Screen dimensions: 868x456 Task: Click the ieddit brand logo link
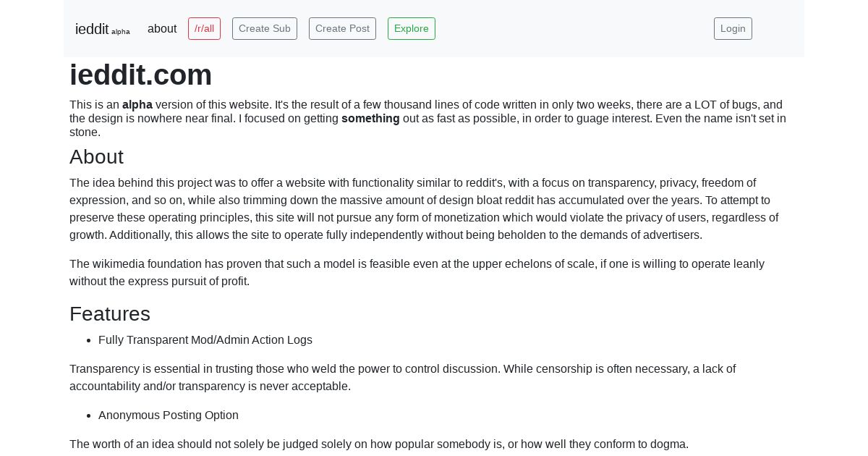pyautogui.click(x=102, y=29)
